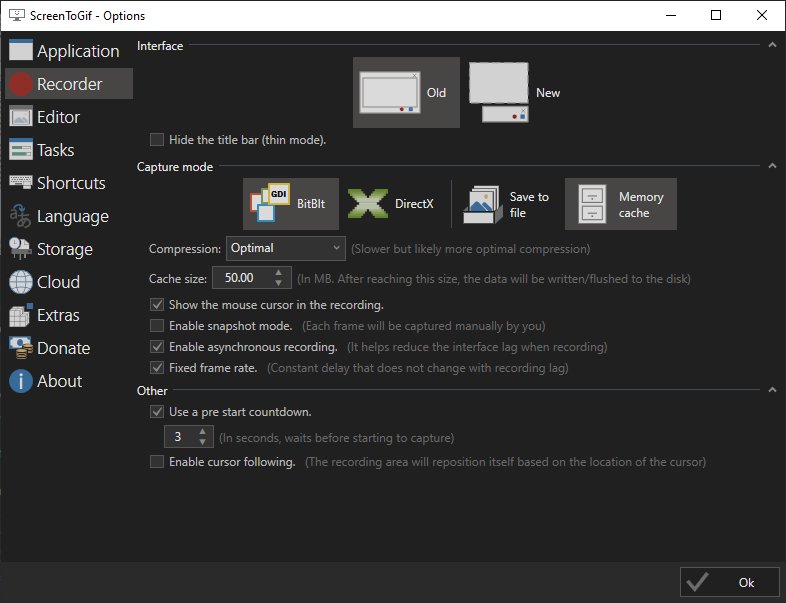This screenshot has height=603, width=786.
Task: Enable snapshot mode checkbox
Action: (157, 325)
